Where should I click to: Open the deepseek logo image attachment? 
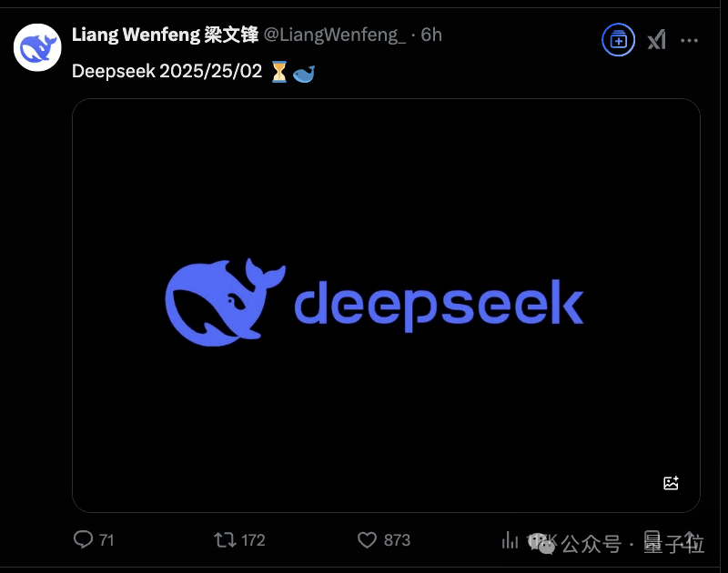pyautogui.click(x=386, y=306)
